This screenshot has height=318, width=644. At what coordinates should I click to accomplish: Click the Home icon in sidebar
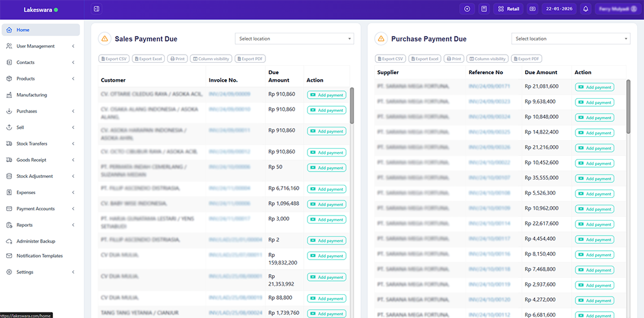[9, 30]
